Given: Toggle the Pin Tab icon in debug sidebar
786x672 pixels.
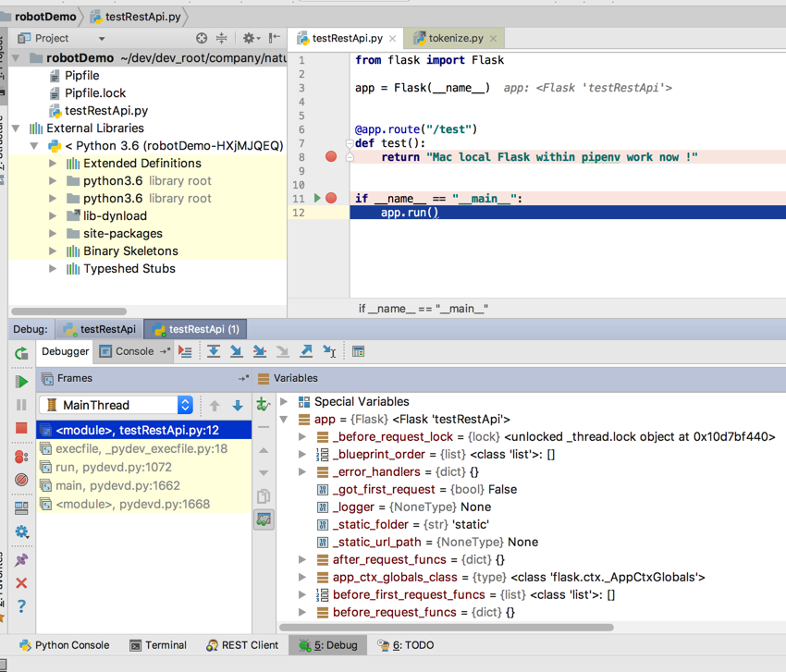Looking at the screenshot, I should coord(21,559).
